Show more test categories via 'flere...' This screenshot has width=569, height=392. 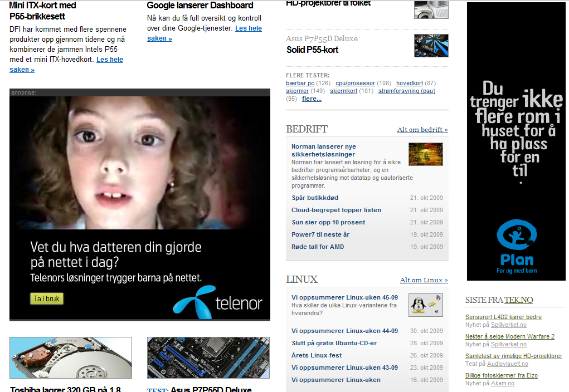(312, 99)
